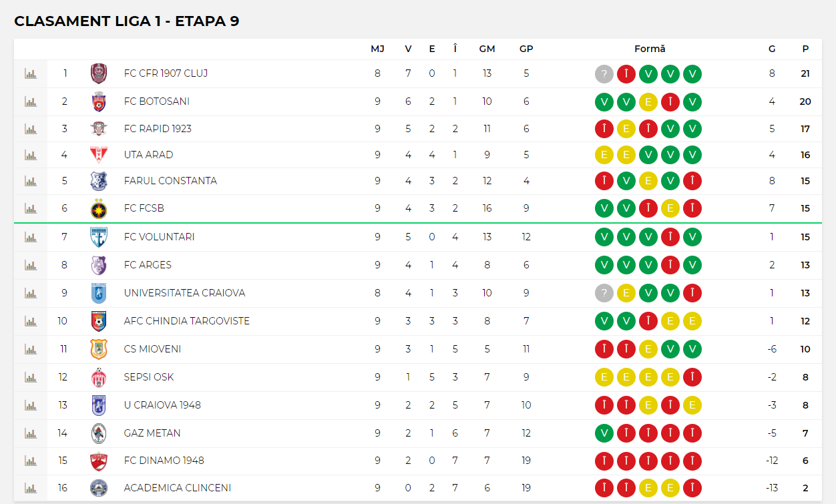The height and width of the screenshot is (504, 836).
Task: Click the Gaz Metan team crest
Action: tap(99, 433)
